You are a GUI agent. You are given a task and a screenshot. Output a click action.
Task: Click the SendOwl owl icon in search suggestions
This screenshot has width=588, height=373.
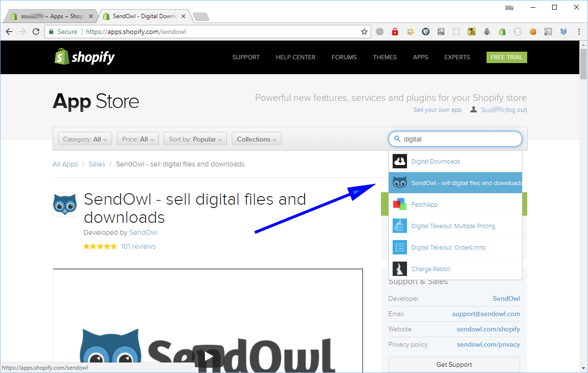pyautogui.click(x=400, y=183)
